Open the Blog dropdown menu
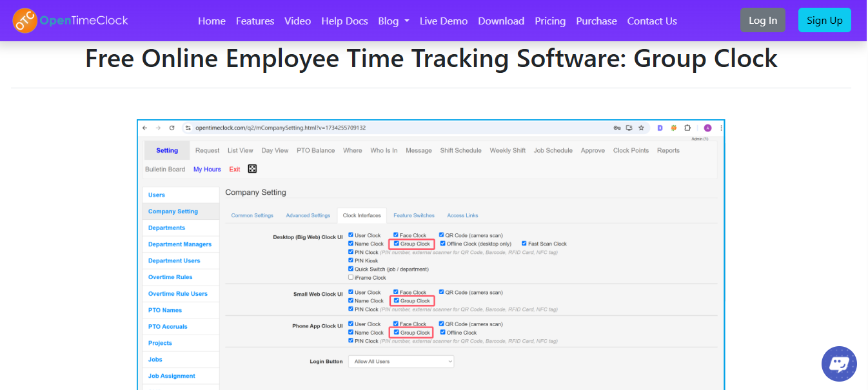868x390 pixels. [393, 21]
